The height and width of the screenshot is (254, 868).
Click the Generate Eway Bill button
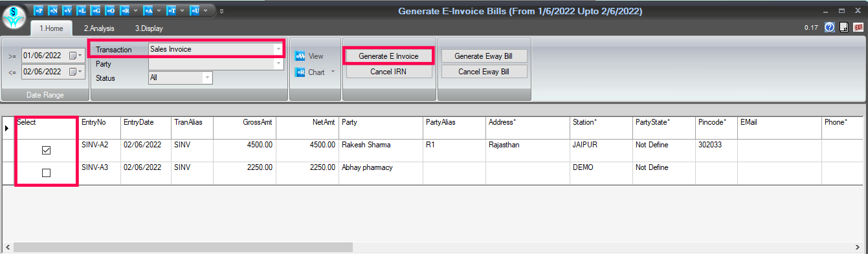tap(484, 56)
